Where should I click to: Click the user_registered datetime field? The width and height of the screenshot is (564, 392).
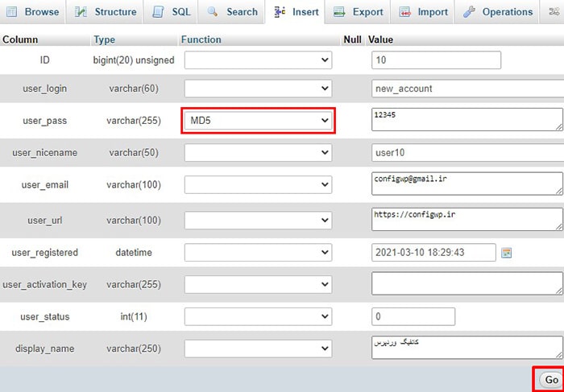(x=433, y=253)
